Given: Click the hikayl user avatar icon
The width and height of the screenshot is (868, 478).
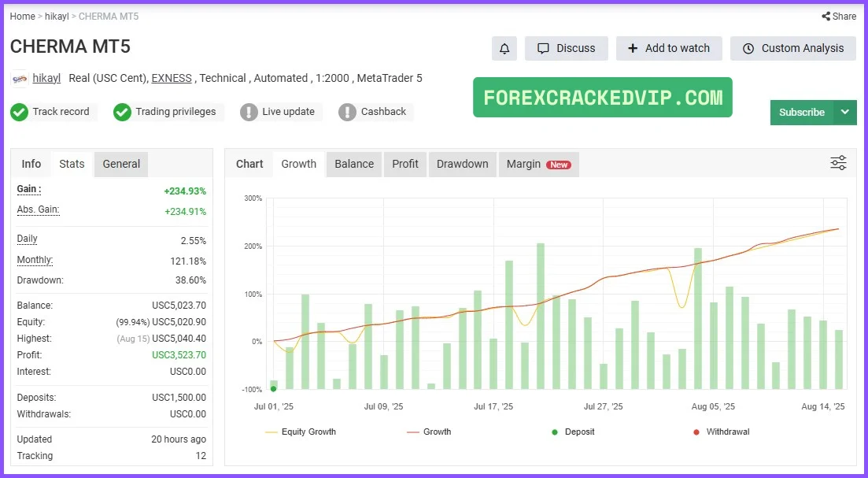Looking at the screenshot, I should coord(20,79).
